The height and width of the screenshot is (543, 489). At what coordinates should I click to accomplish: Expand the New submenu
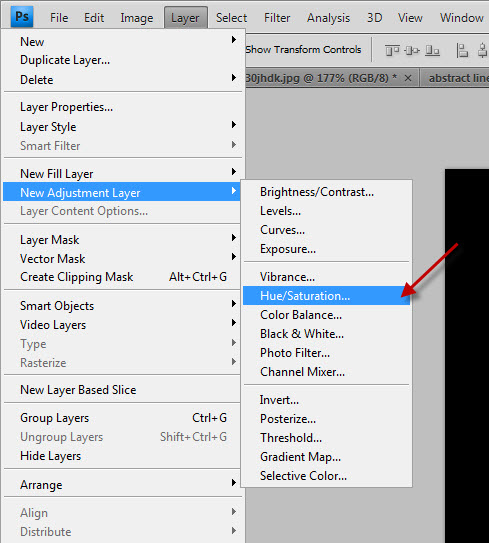coord(122,42)
